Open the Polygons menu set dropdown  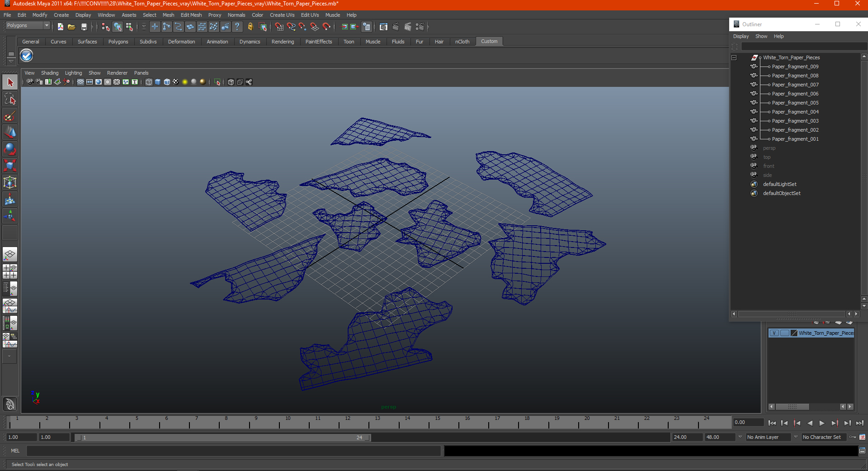[47, 26]
